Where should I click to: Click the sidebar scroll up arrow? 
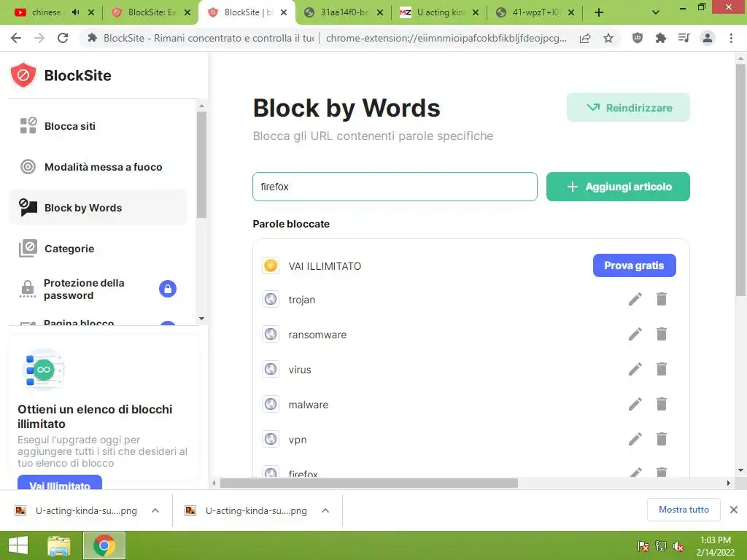(x=201, y=106)
